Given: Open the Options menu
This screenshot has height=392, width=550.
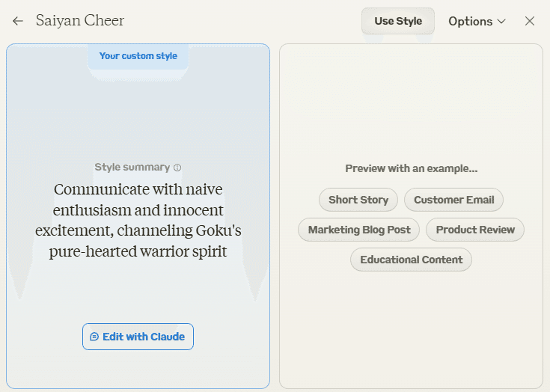Looking at the screenshot, I should click(477, 22).
